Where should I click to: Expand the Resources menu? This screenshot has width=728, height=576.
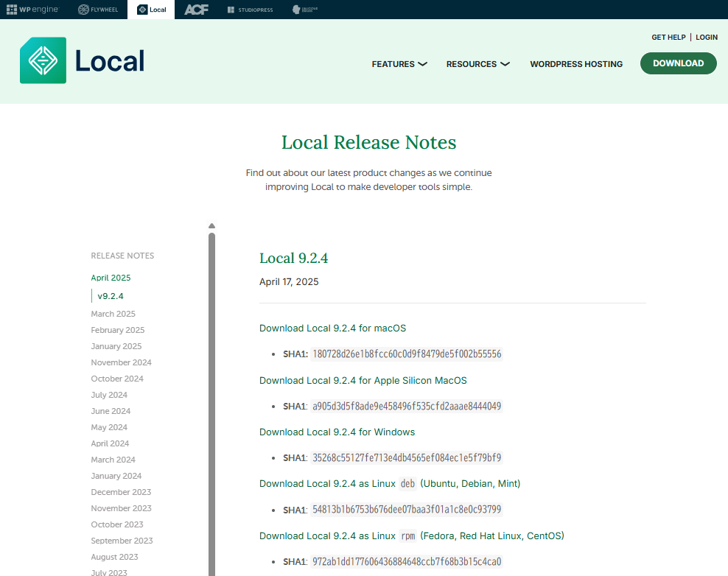(478, 64)
